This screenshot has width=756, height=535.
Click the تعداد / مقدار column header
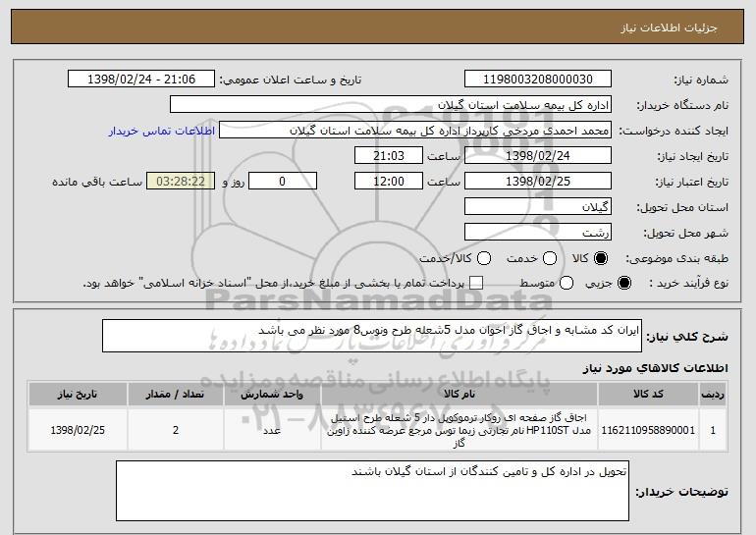175,395
